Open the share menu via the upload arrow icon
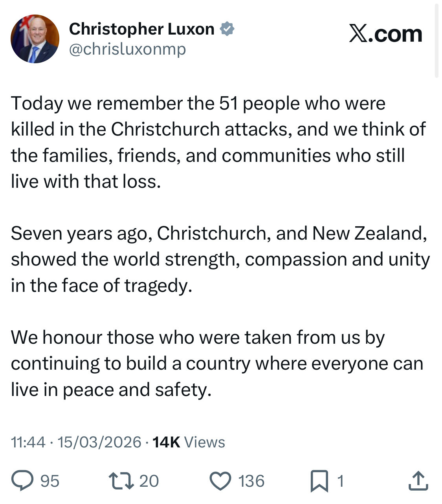Viewport: 442px width, 504px height. (418, 481)
